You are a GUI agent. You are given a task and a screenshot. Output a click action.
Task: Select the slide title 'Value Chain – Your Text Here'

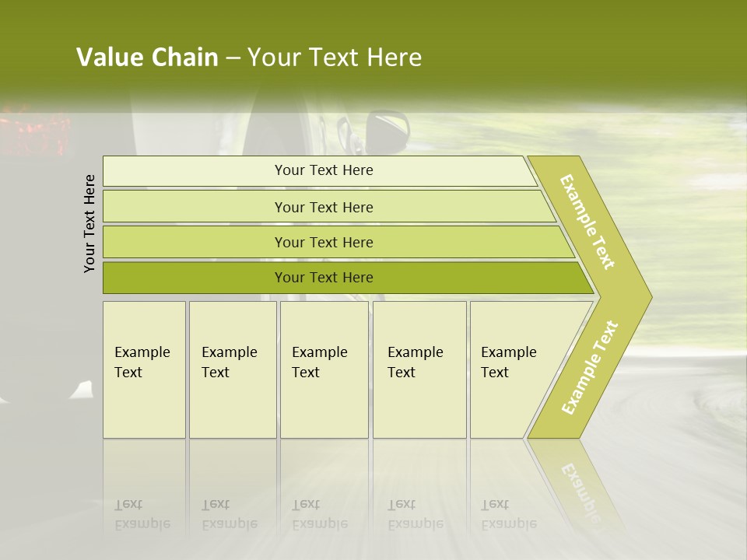pyautogui.click(x=249, y=57)
